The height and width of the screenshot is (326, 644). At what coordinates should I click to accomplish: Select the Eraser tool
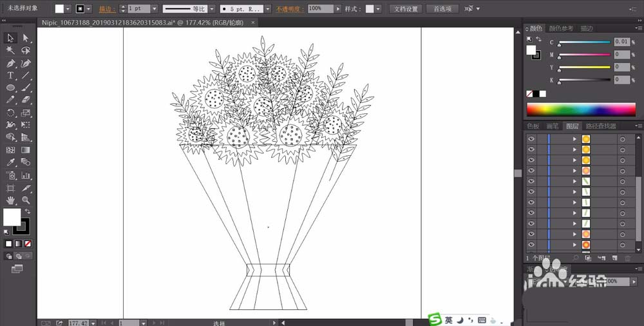tap(26, 100)
